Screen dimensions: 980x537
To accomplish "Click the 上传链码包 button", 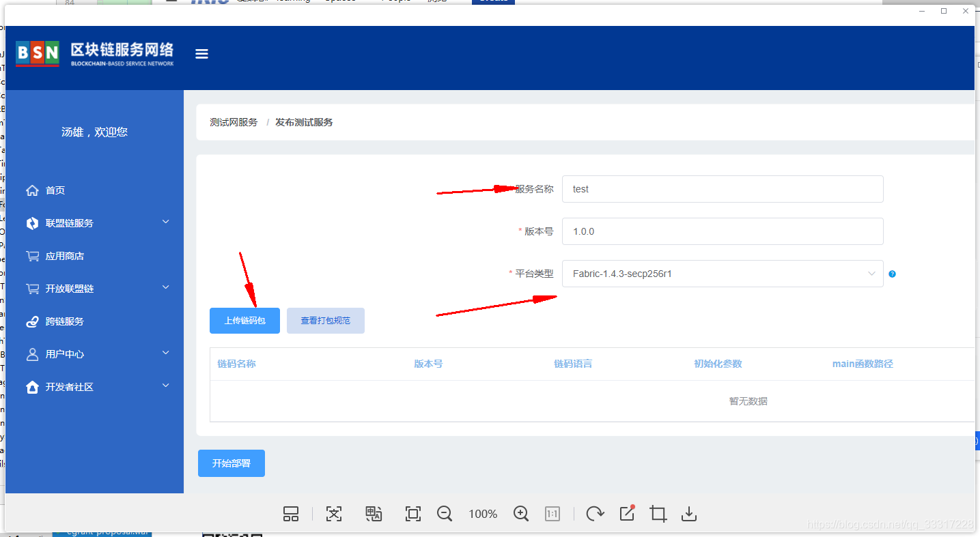I will coord(244,321).
